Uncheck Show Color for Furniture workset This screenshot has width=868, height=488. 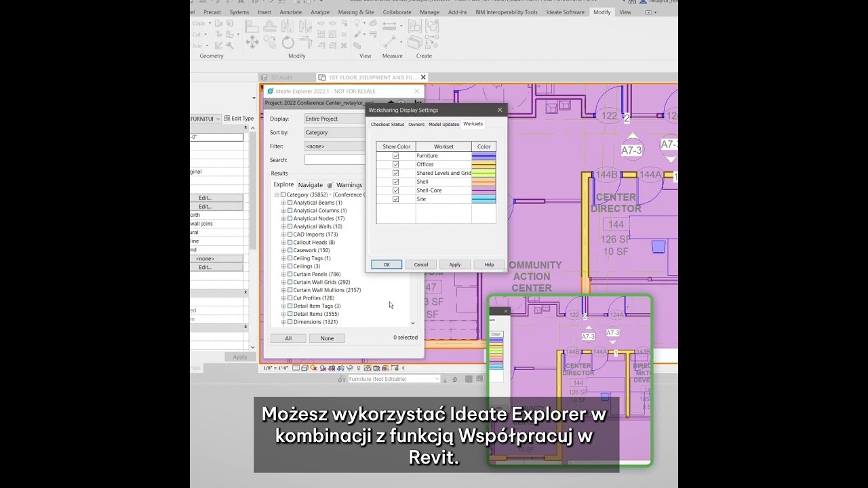[396, 156]
